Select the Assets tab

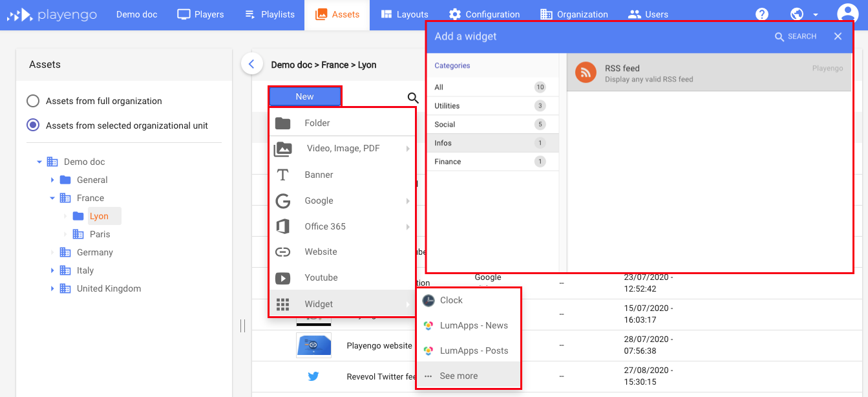tap(337, 14)
